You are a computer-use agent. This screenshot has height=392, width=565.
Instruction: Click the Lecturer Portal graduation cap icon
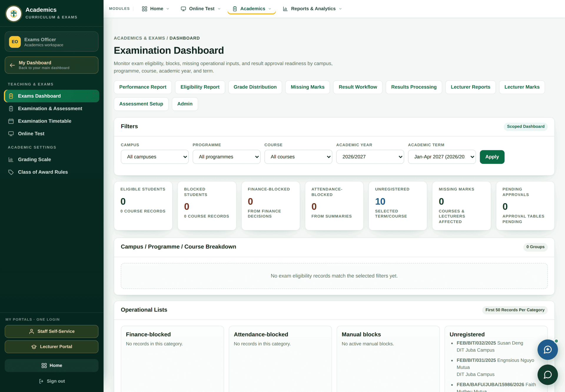pos(34,347)
